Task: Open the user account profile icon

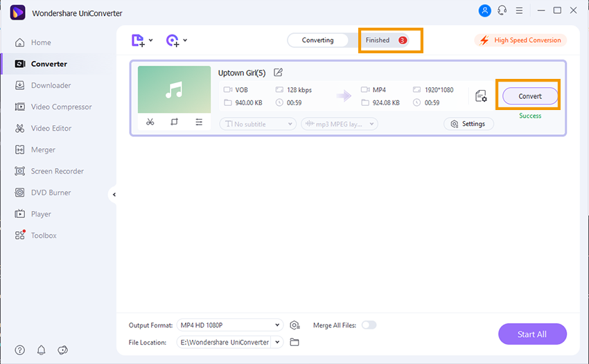Action: 484,10
